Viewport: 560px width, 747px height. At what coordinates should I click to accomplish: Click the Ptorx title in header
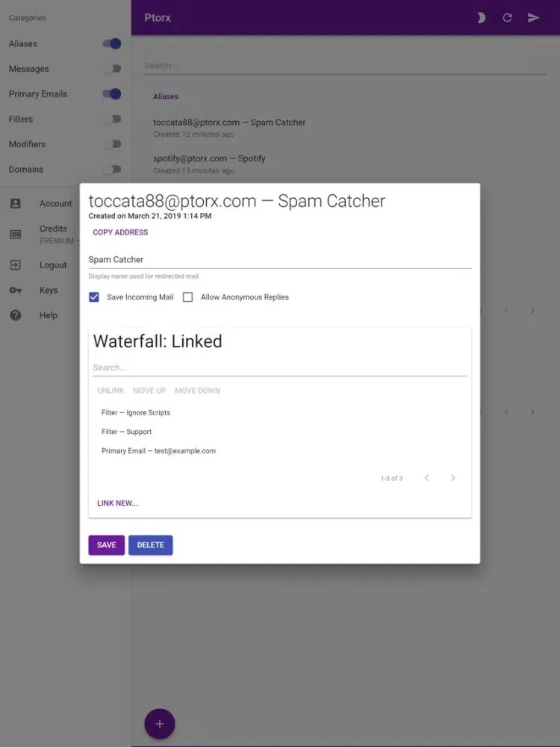tap(158, 18)
